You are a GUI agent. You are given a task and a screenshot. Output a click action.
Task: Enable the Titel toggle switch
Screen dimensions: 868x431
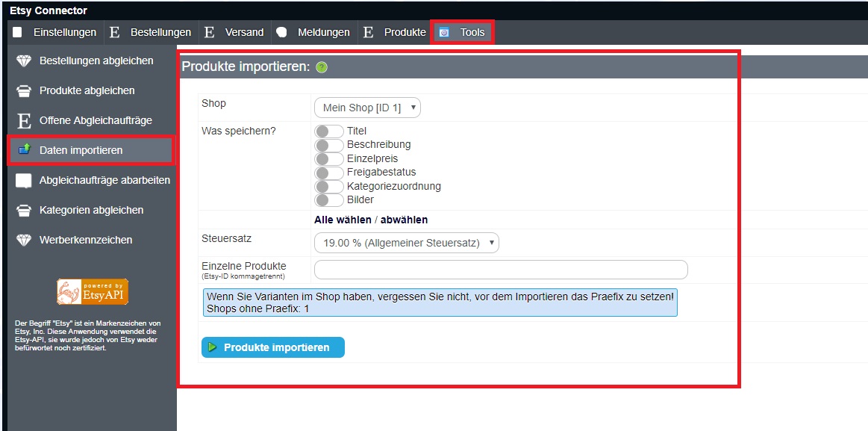pyautogui.click(x=329, y=131)
